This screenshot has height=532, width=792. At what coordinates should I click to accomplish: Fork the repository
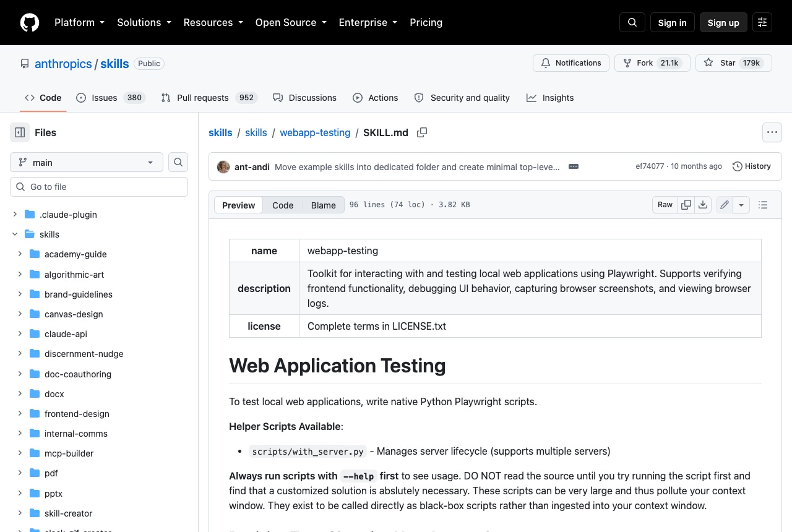point(652,63)
